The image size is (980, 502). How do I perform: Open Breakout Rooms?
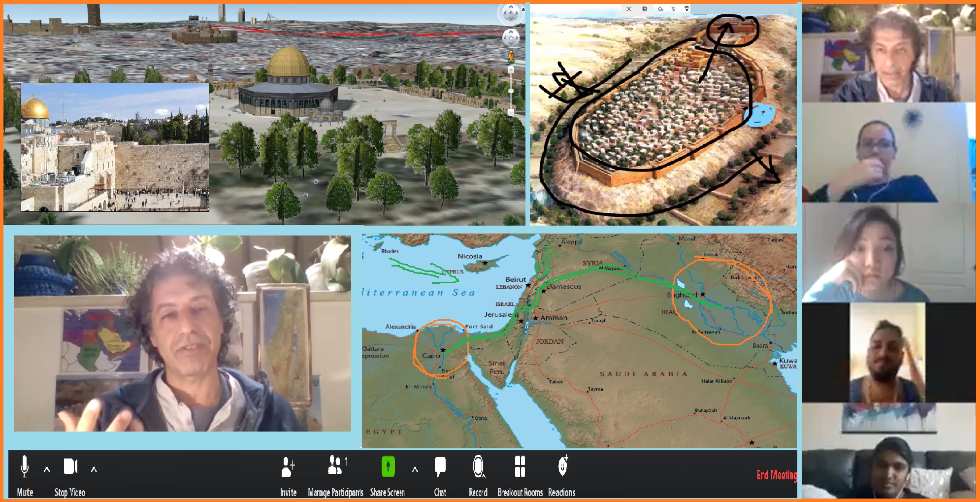[x=520, y=467]
